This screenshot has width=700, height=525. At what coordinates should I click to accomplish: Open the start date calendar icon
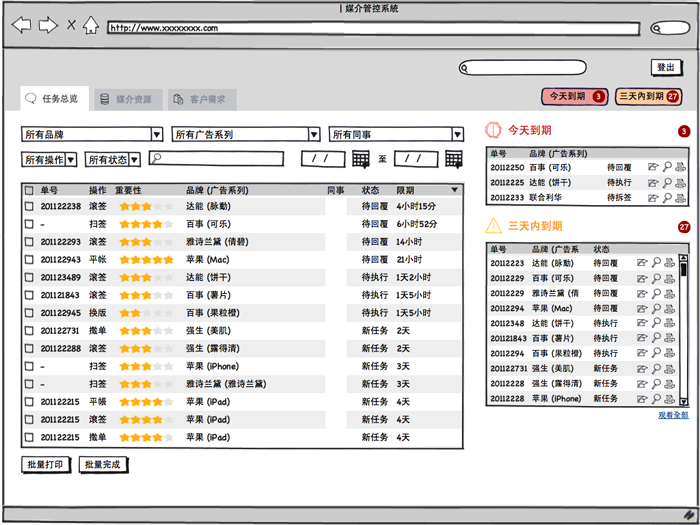361,159
